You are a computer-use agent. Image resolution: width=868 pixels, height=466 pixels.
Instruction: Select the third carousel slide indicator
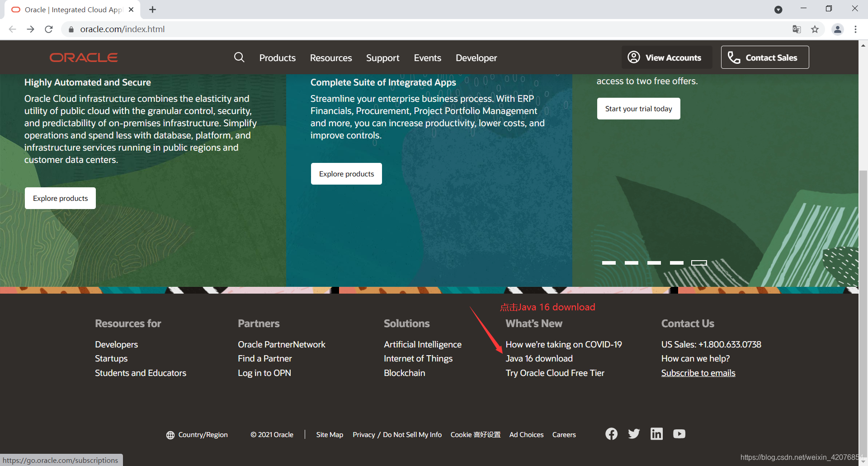(654, 263)
